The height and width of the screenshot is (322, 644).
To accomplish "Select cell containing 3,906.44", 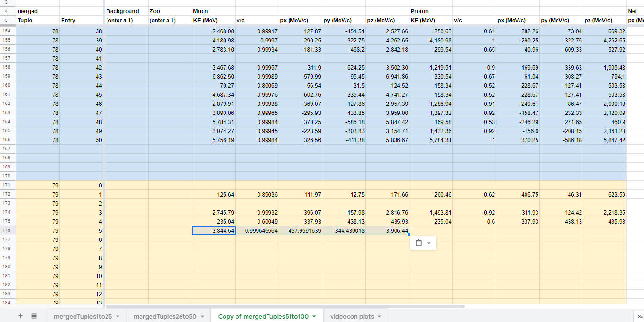I will (x=387, y=230).
